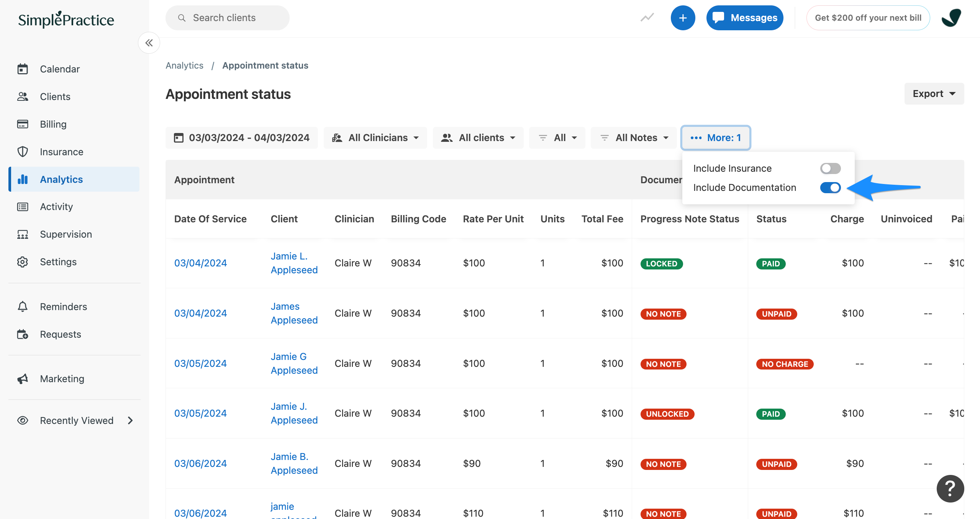Screen dimensions: 980x519
Task: Open the All Notes filter dropdown
Action: click(x=634, y=138)
